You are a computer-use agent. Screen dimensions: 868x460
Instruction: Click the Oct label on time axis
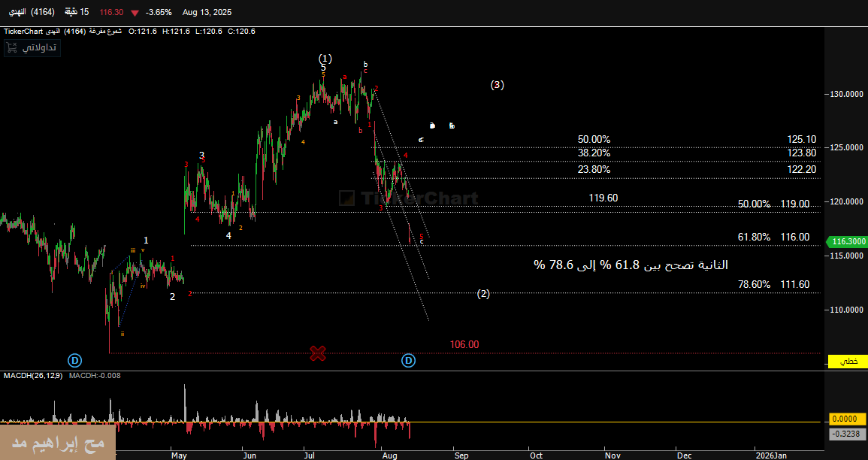click(x=536, y=455)
